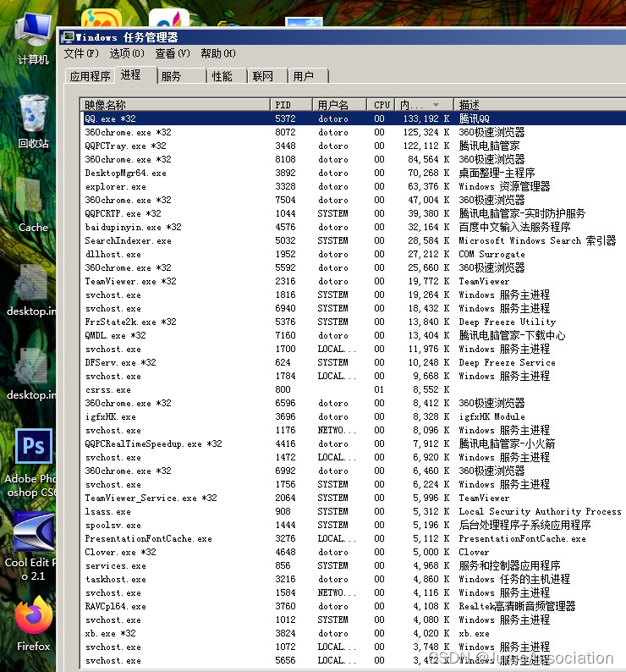Select the PresentationFontCache.exe process
This screenshot has height=672, width=626.
point(354,538)
